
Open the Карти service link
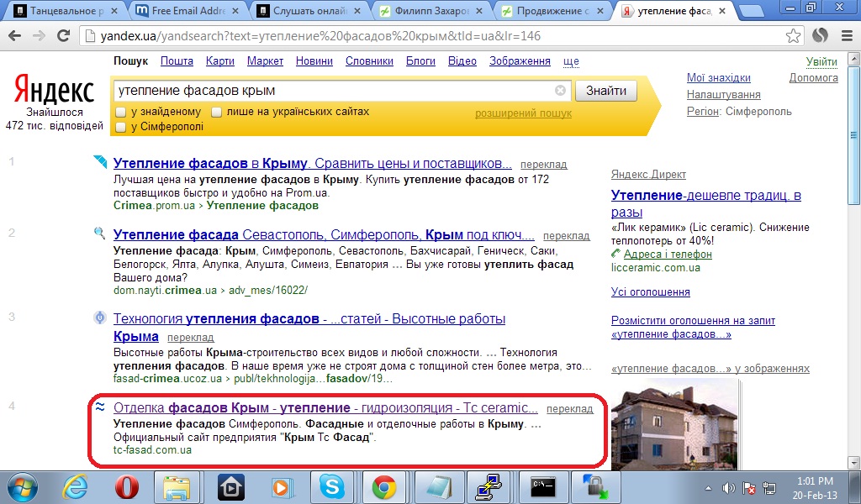(x=220, y=60)
